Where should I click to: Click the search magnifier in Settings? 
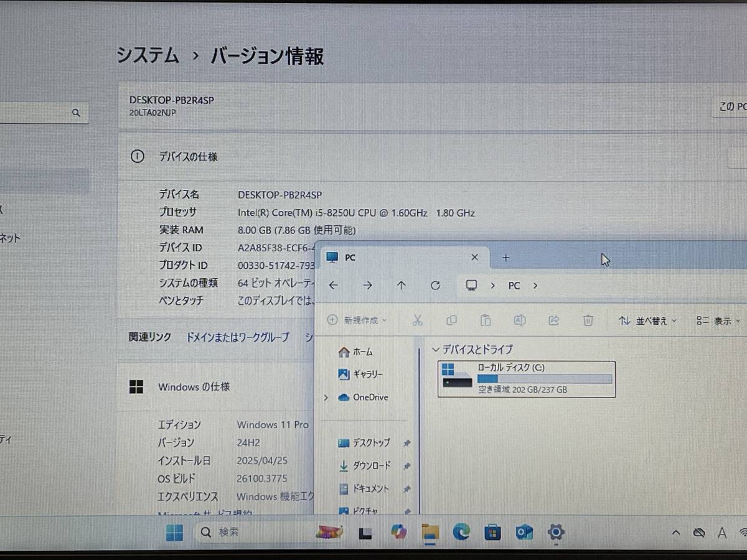click(76, 113)
